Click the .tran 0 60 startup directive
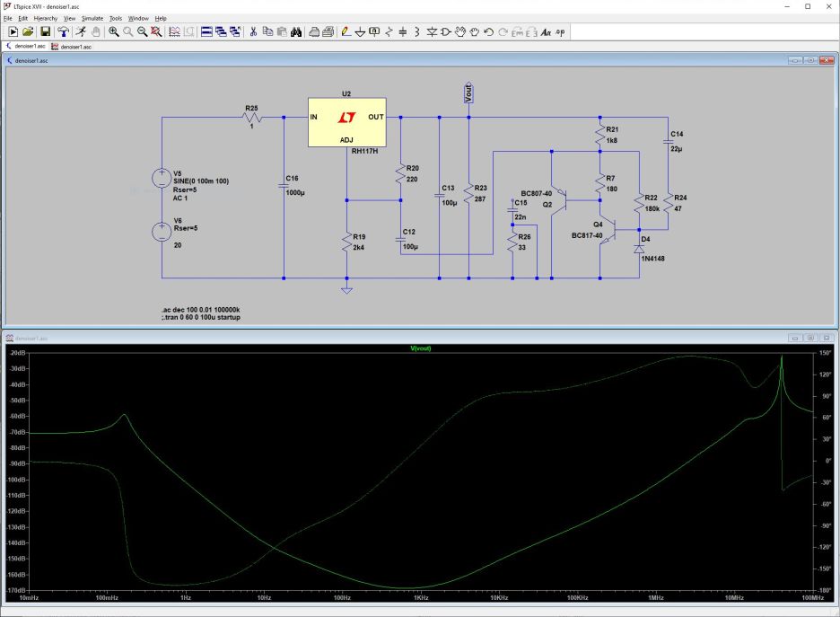 201,317
